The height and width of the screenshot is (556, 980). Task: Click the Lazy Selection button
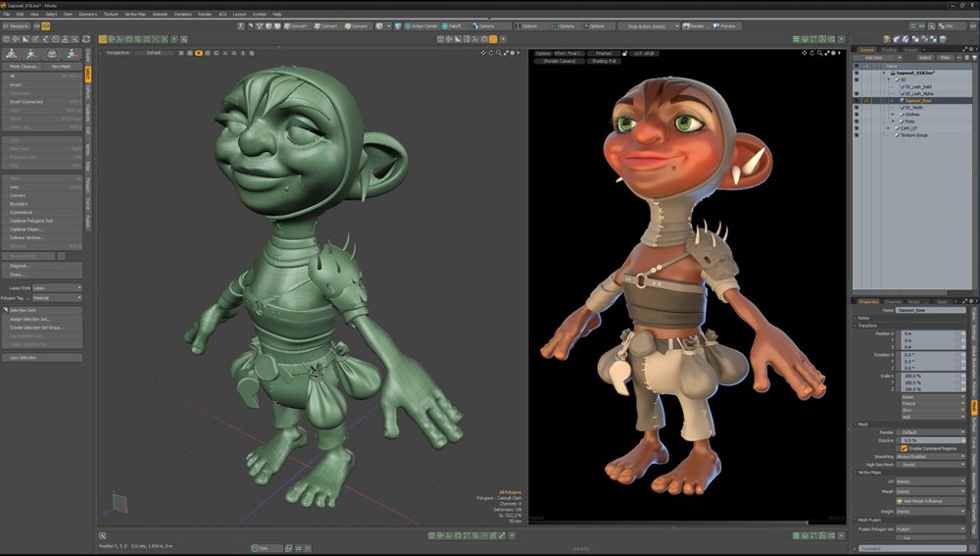point(42,358)
